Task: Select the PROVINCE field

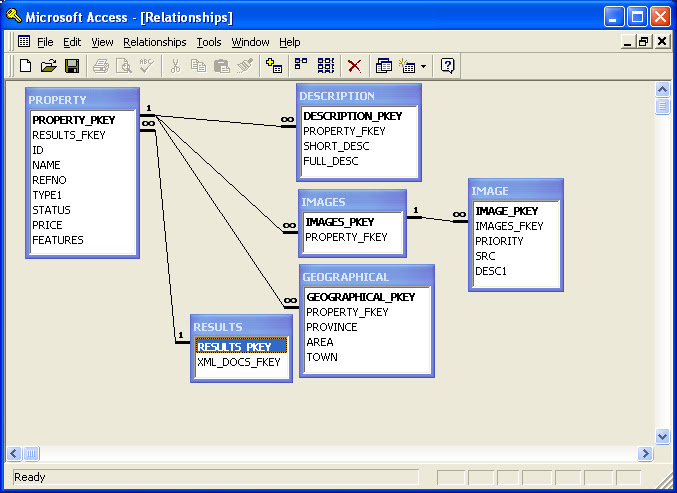Action: point(332,327)
